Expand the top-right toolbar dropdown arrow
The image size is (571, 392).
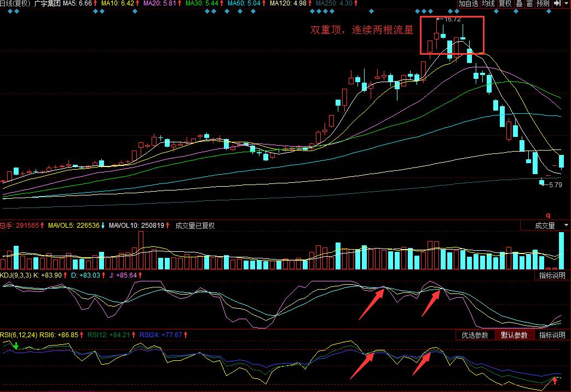(566, 4)
